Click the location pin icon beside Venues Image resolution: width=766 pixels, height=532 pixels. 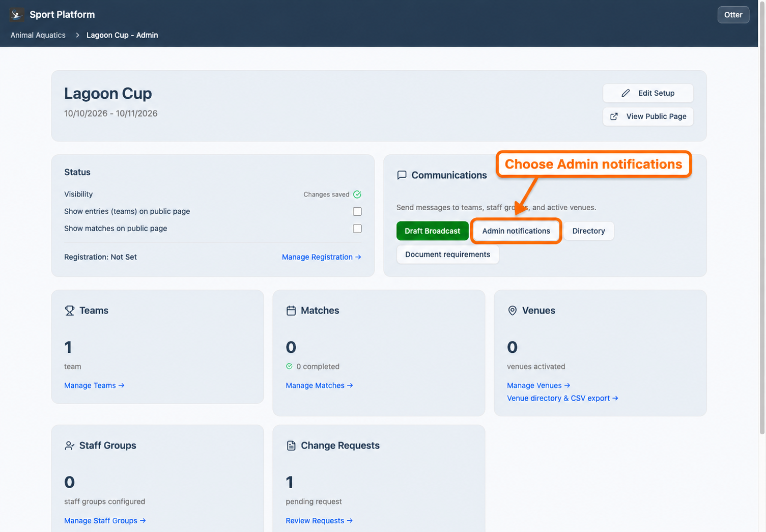tap(513, 311)
